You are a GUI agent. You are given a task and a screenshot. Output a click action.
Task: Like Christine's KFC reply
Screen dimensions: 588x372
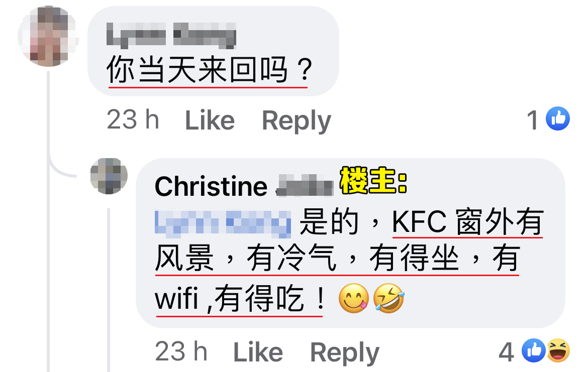point(258,352)
